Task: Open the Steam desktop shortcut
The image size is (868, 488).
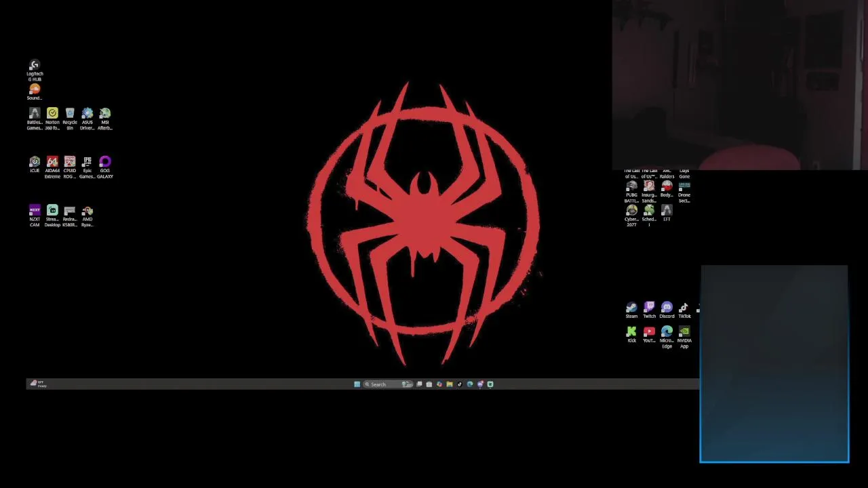Action: [x=632, y=310]
